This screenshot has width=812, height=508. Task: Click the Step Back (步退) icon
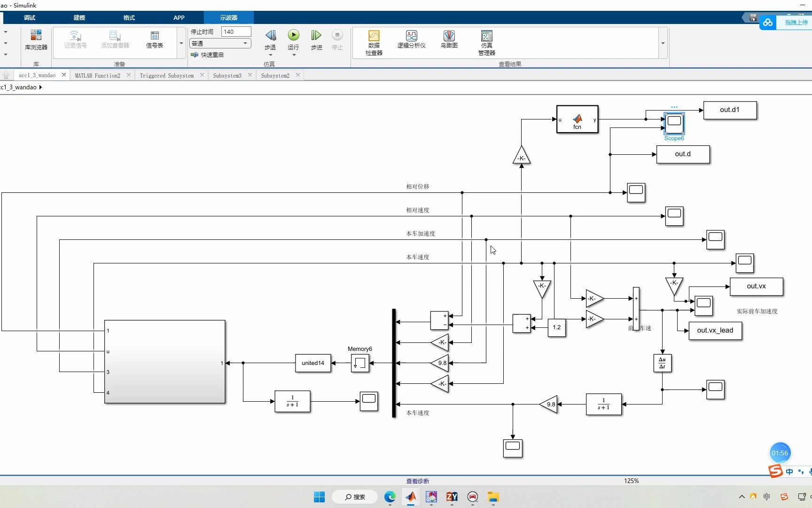point(270,35)
